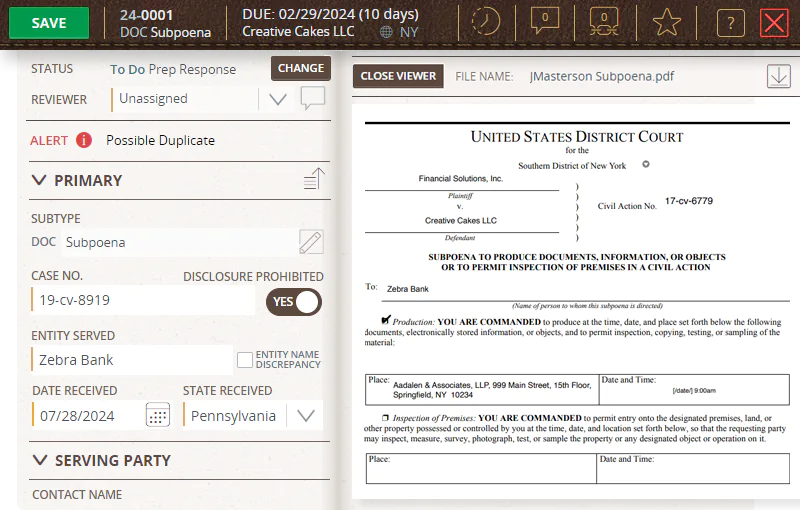Collapse the Serving Party section
The image size is (800, 510).
40,461
